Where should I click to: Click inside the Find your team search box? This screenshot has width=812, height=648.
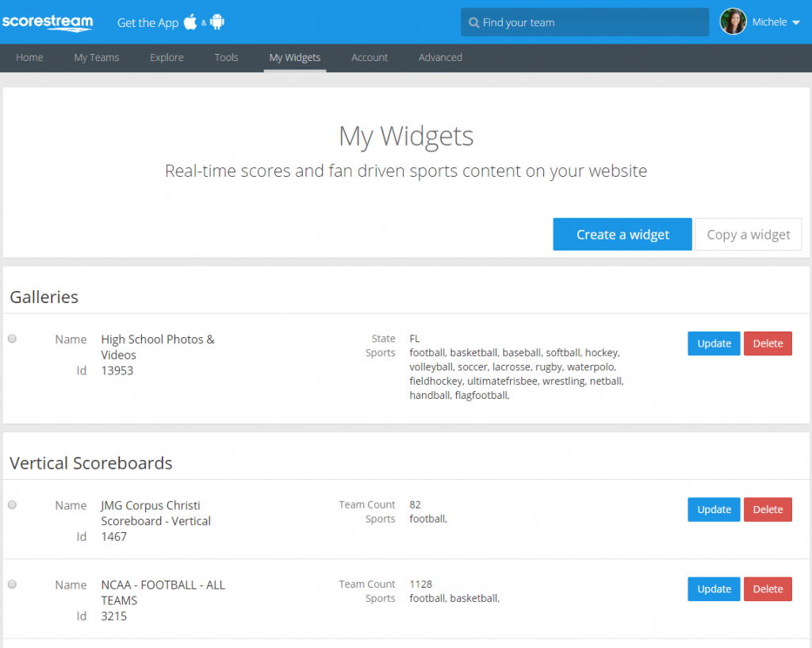(x=584, y=22)
